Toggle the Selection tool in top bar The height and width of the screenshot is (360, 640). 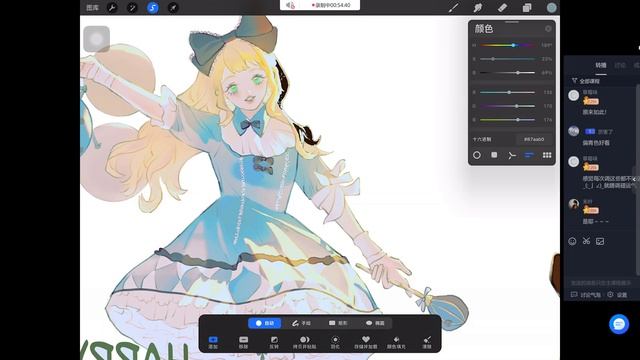click(153, 8)
